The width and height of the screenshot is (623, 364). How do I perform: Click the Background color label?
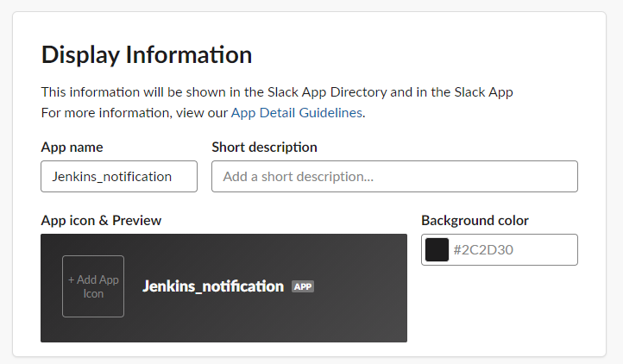[475, 220]
